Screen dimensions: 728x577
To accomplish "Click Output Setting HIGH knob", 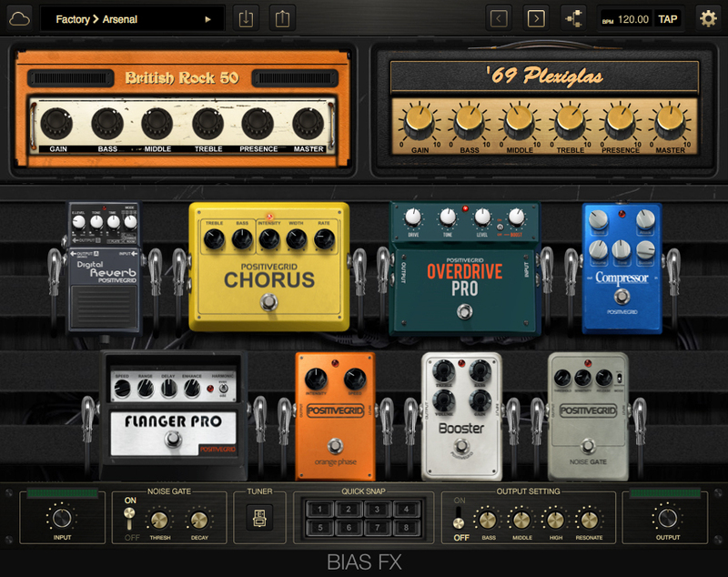I will (x=555, y=521).
